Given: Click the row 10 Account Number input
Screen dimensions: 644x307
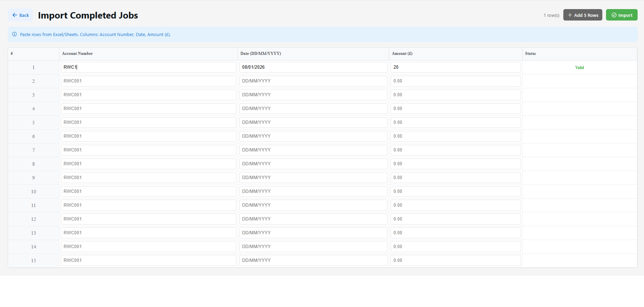Looking at the screenshot, I should coord(149,192).
